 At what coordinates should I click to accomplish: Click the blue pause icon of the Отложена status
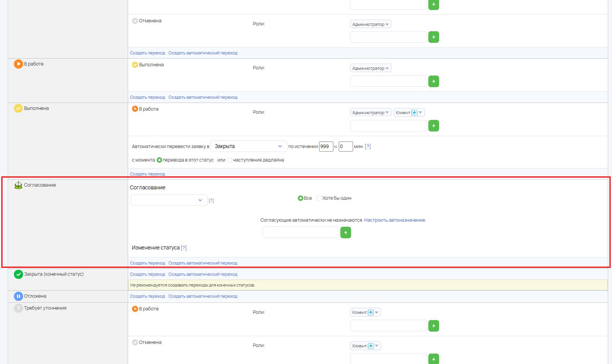[18, 296]
